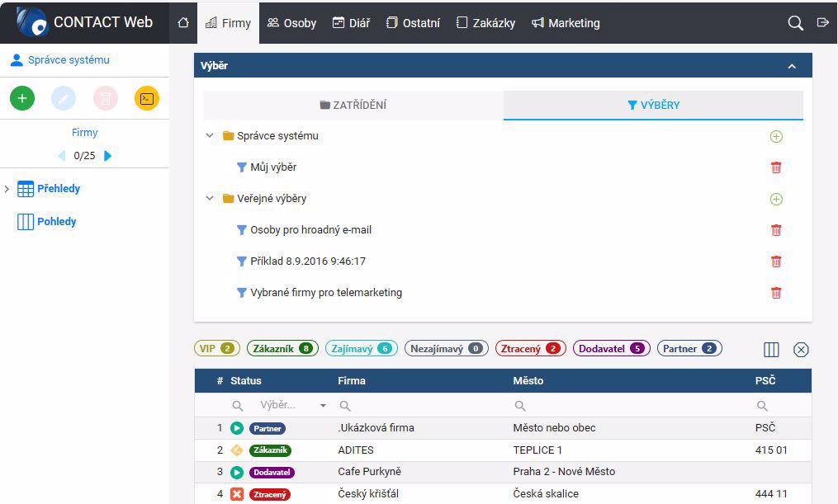Toggle the Dodavatel status filter tag
The height and width of the screenshot is (504, 838).
[612, 349]
